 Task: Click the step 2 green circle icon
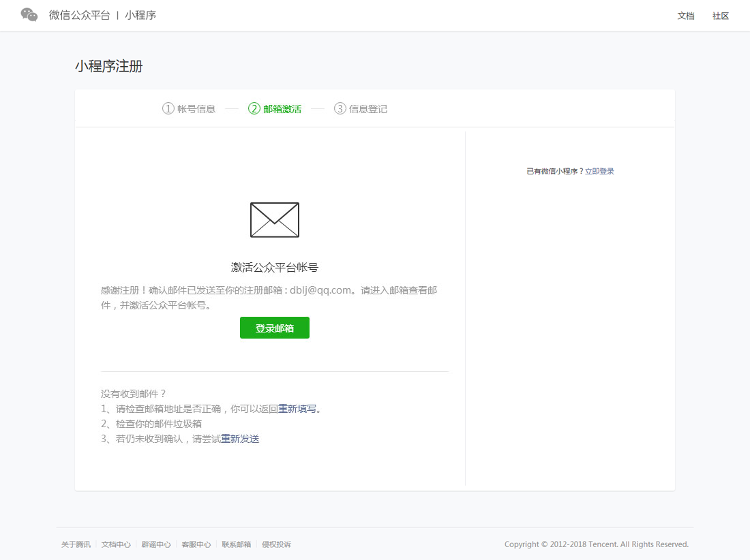click(254, 108)
